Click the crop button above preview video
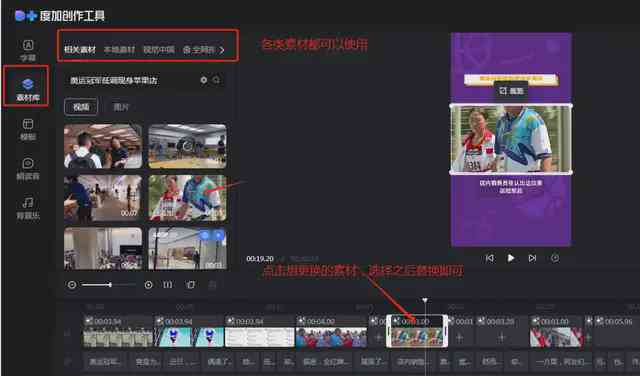The width and height of the screenshot is (640, 376). coord(511,91)
